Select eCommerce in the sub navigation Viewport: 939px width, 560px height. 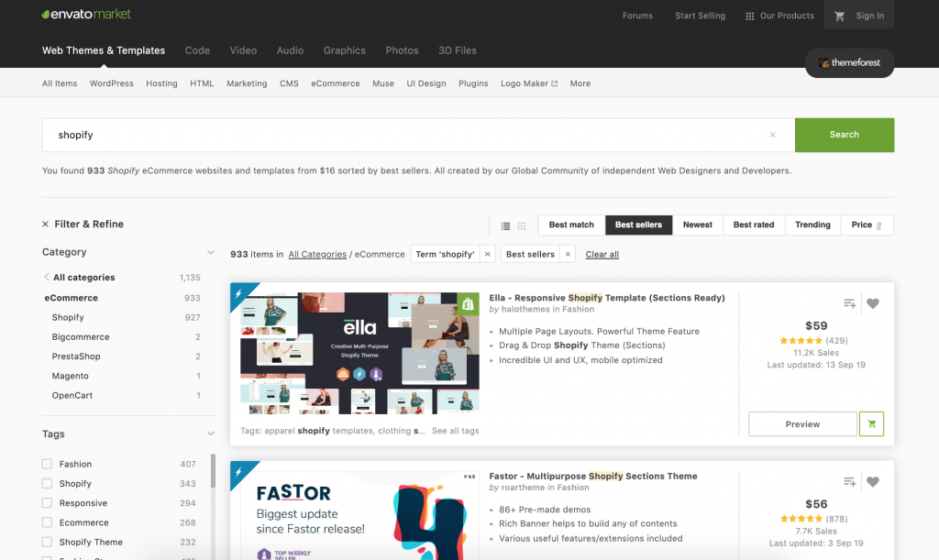(336, 83)
